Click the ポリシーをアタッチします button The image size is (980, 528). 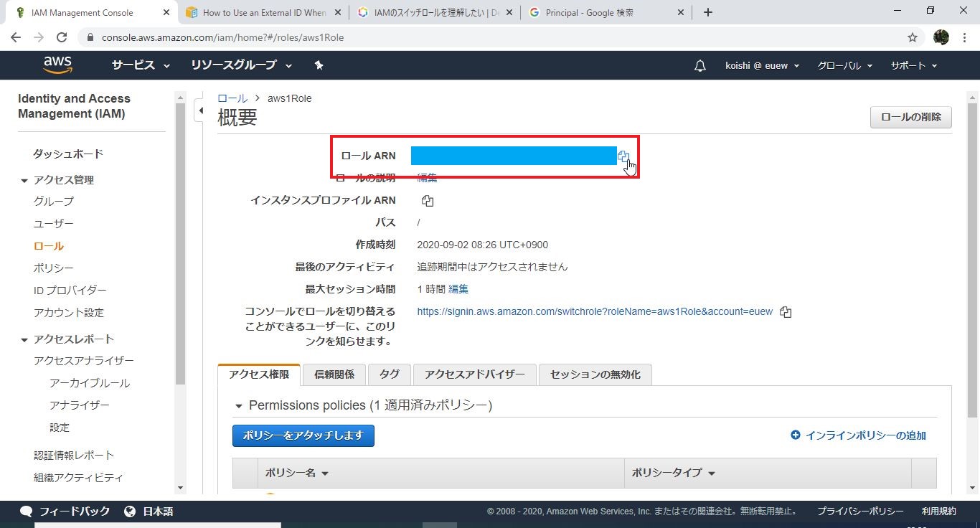pos(303,435)
